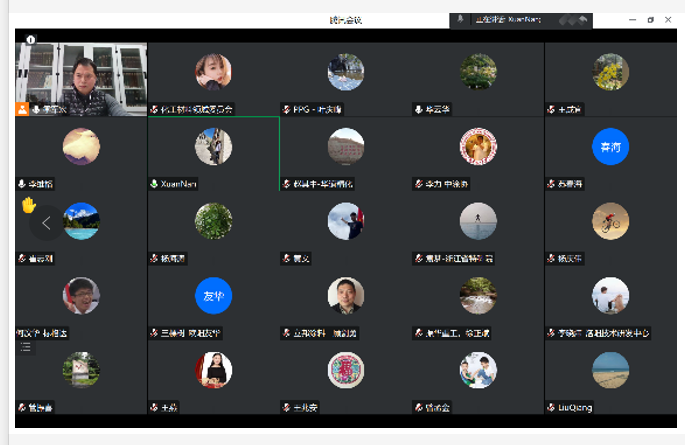
Task: Restore down the meeting window
Action: click(x=650, y=20)
